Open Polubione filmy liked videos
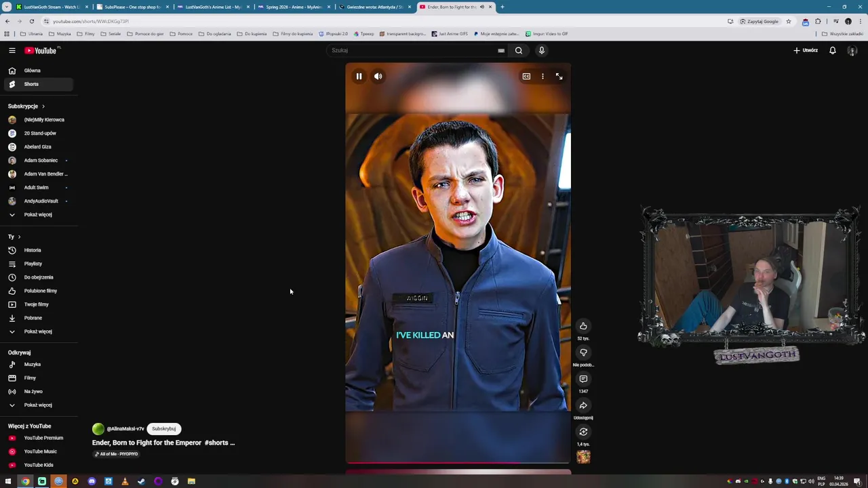 tap(39, 291)
